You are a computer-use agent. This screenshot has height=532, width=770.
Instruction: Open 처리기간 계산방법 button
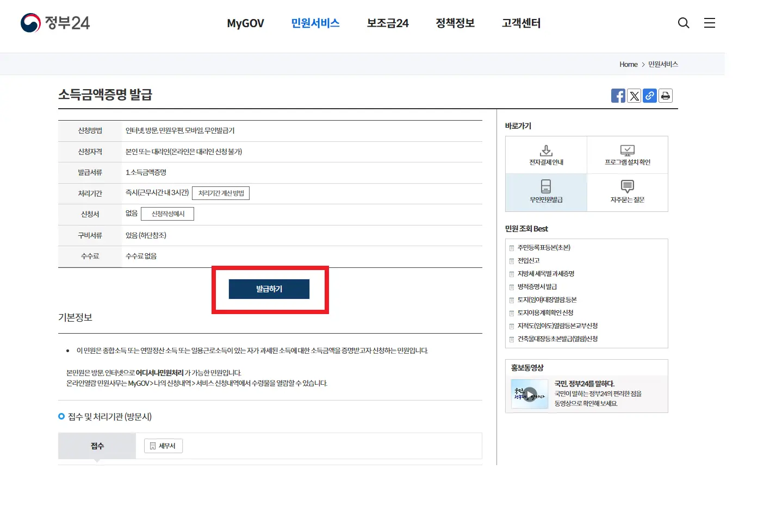pyautogui.click(x=221, y=193)
